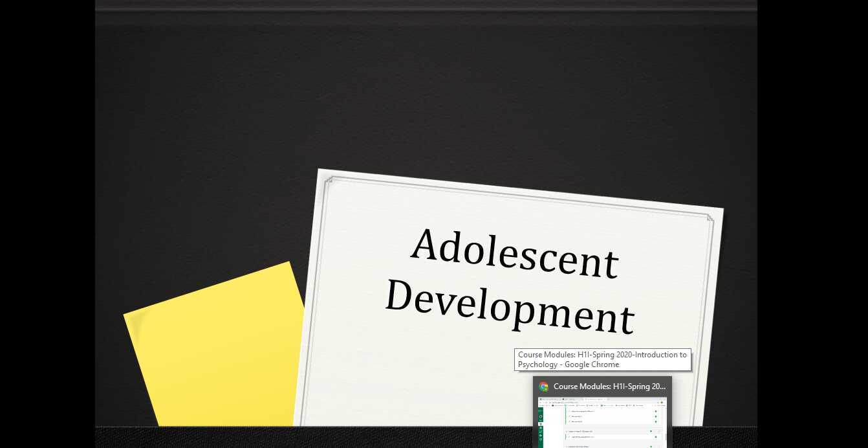Click the Dashboard icon in the Canvas sidebar
This screenshot has width=868, height=448.
coord(541,423)
